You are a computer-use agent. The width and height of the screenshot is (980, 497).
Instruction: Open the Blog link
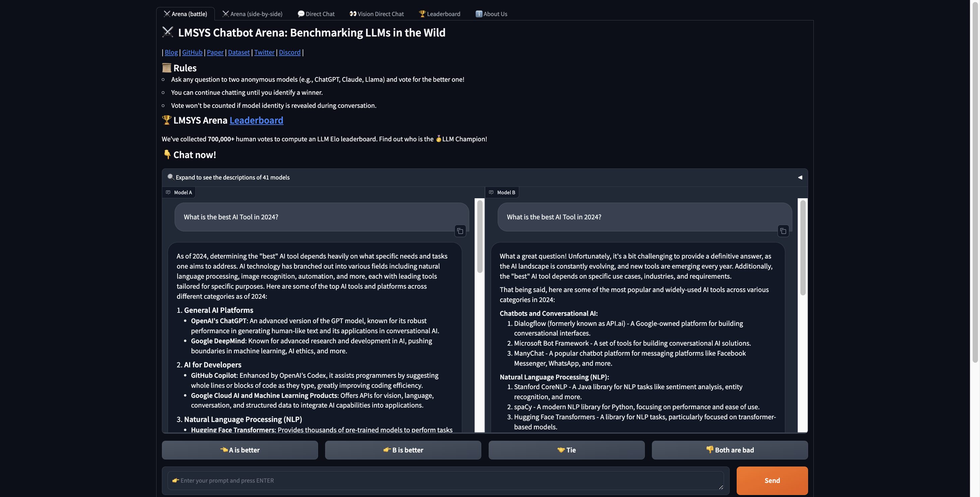click(x=171, y=52)
